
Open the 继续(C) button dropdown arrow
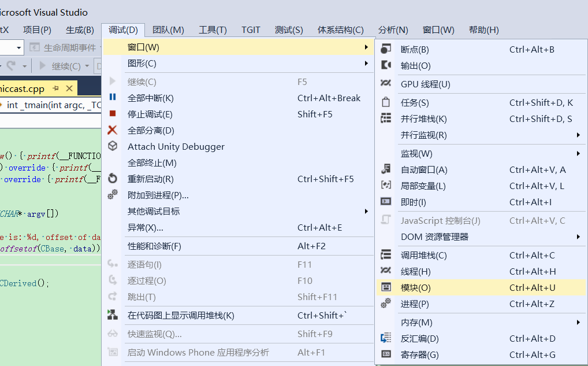[x=87, y=66]
